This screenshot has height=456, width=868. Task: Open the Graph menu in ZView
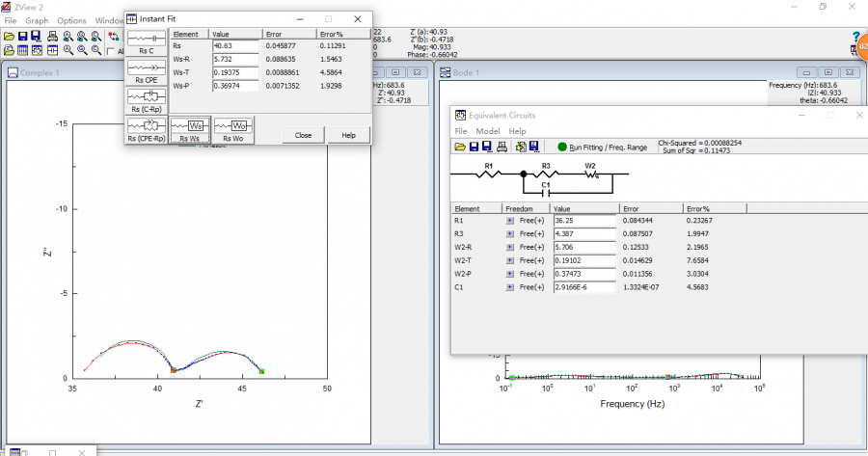tap(37, 20)
